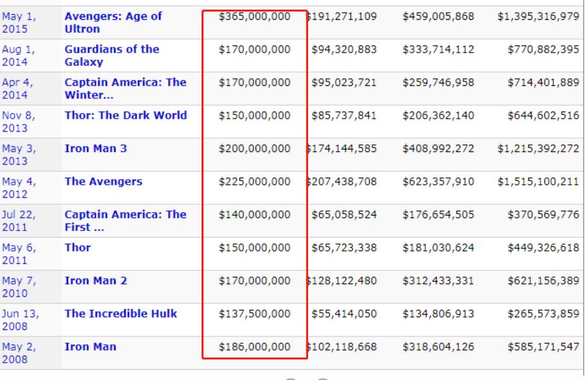The width and height of the screenshot is (588, 380).
Task: Click the Jun 13, 2008 release date
Action: 20,320
